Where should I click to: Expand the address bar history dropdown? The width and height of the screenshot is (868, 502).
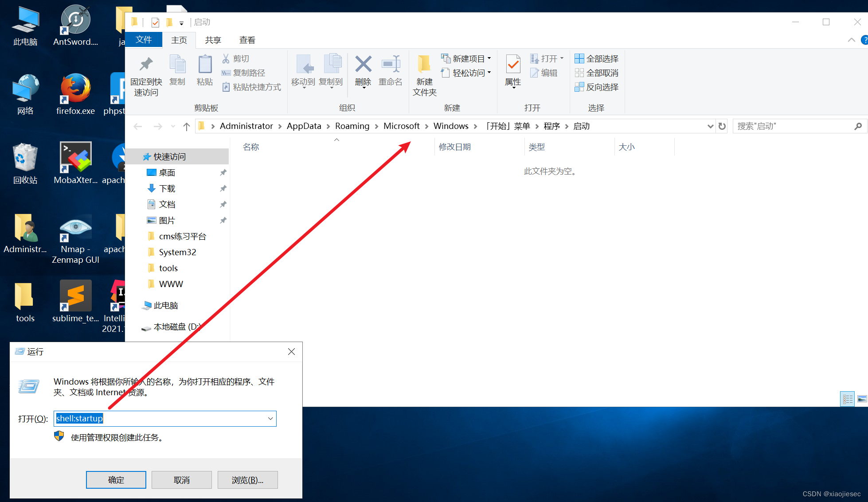[x=710, y=126]
